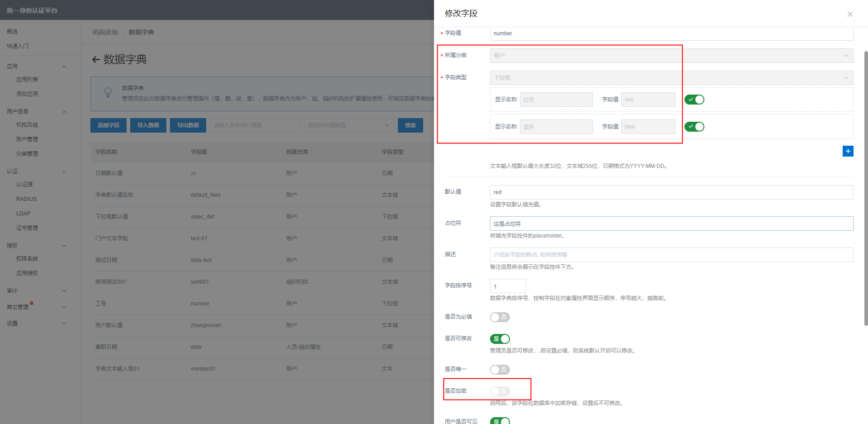Open the 字段类型 dropdown
The image size is (868, 424).
(x=671, y=78)
